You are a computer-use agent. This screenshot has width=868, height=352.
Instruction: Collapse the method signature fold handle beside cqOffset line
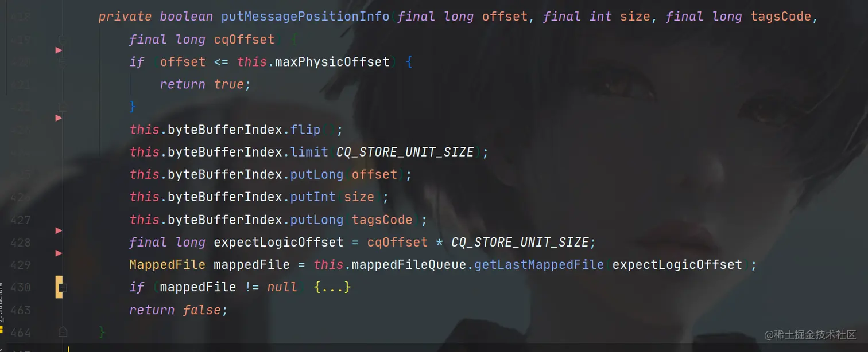(x=63, y=39)
